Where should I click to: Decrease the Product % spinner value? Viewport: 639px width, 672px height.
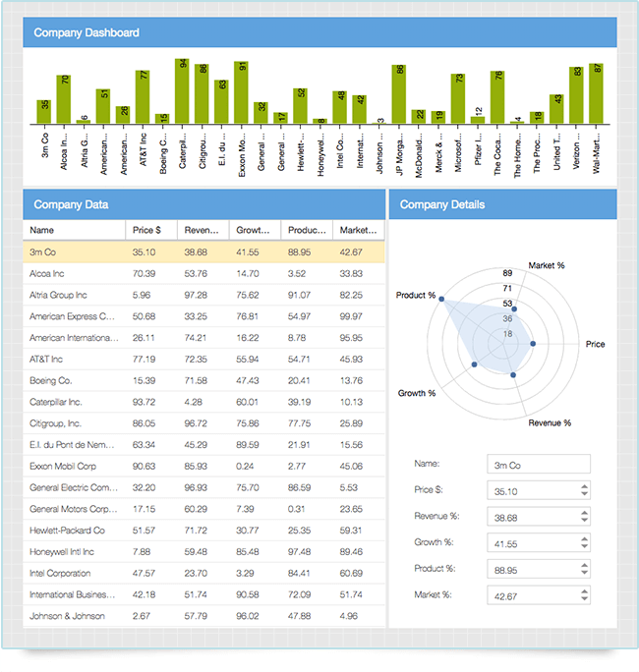point(584,573)
